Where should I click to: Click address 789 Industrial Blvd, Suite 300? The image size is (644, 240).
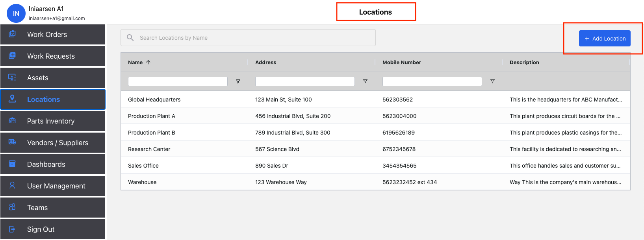pyautogui.click(x=293, y=133)
